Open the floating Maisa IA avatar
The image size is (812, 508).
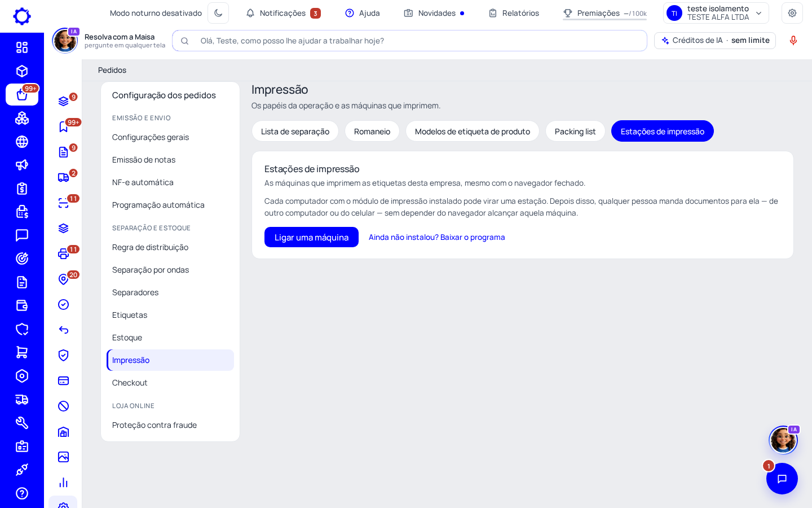[x=783, y=440]
